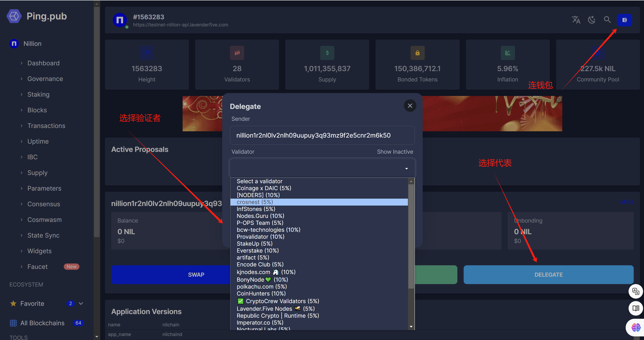Open the IBC sidebar item
644x340 pixels.
[x=32, y=157]
